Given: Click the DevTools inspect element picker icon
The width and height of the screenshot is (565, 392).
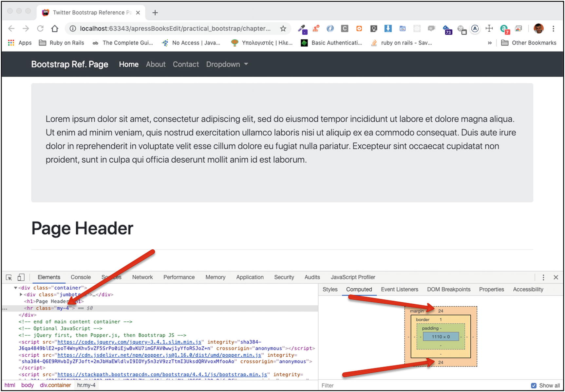Looking at the screenshot, I should [9, 277].
